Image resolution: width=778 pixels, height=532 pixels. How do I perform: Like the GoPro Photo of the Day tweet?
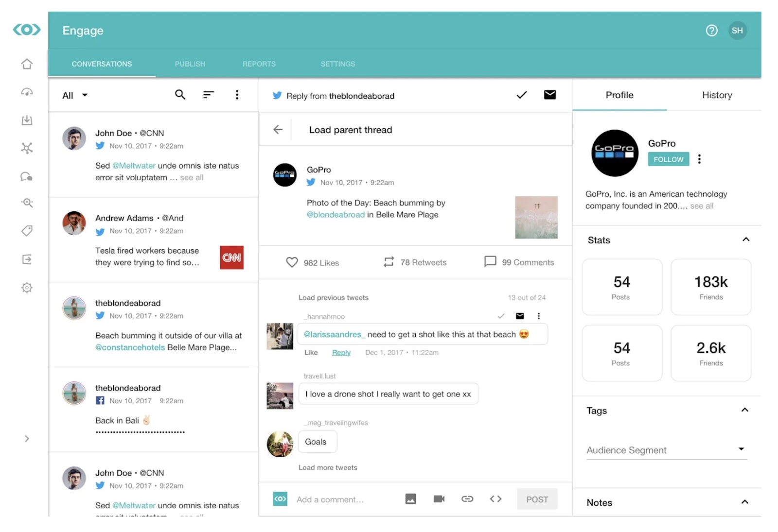pyautogui.click(x=291, y=262)
